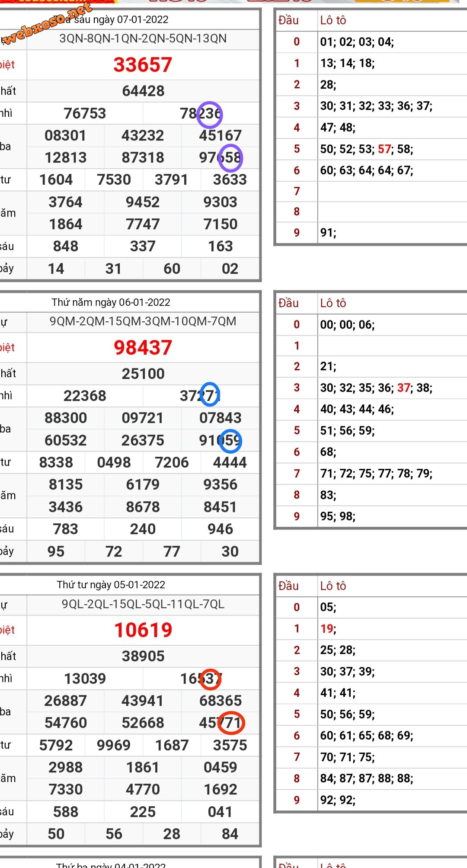Screen dimensions: 467x868
Task: Click the serial code 3QN-8QN-1QN-2QN-5QN-13QN
Action: (143, 38)
